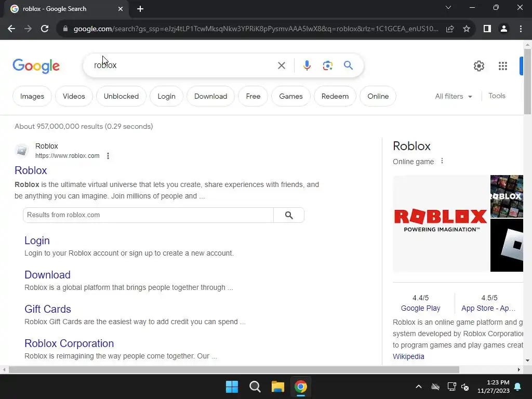This screenshot has height=399, width=532.
Task: Reload the current page
Action: [45, 29]
